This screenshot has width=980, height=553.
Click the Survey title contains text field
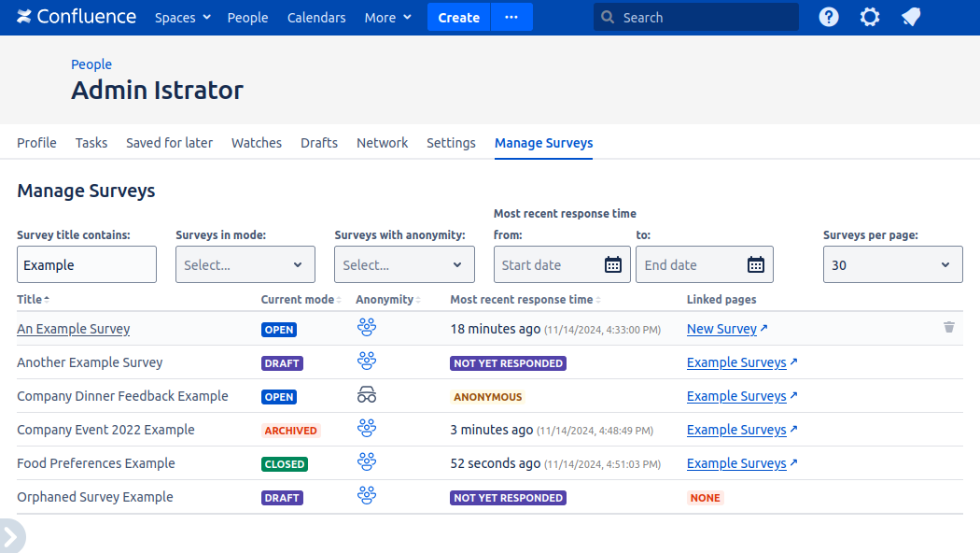click(87, 265)
